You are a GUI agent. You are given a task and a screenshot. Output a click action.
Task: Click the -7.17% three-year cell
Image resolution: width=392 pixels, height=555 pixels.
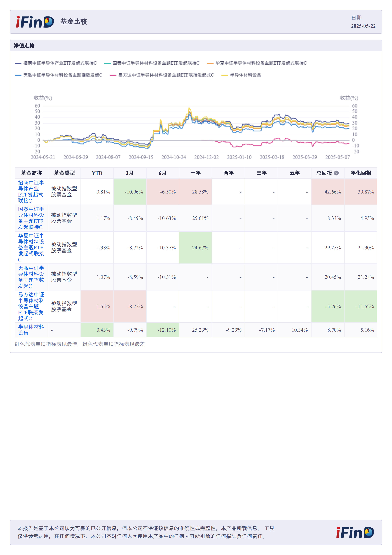pyautogui.click(x=262, y=330)
